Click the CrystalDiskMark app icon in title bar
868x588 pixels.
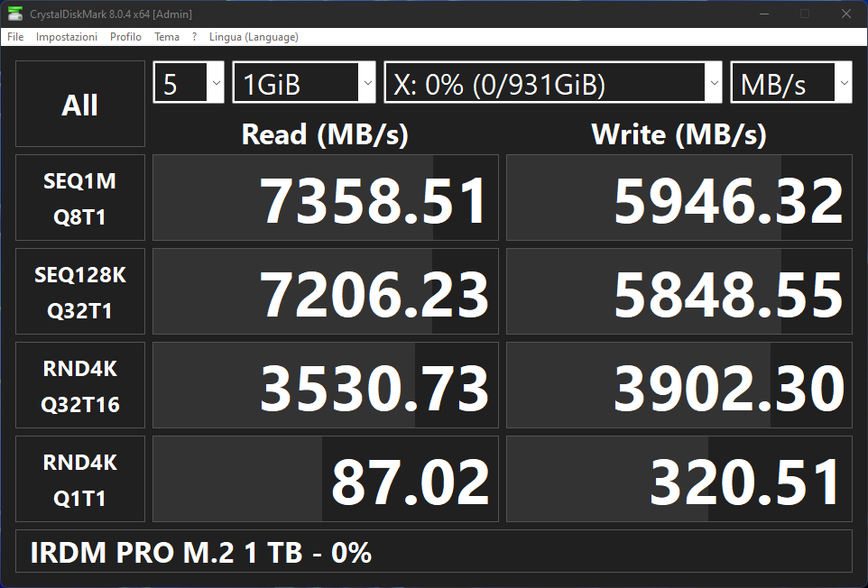pyautogui.click(x=15, y=14)
